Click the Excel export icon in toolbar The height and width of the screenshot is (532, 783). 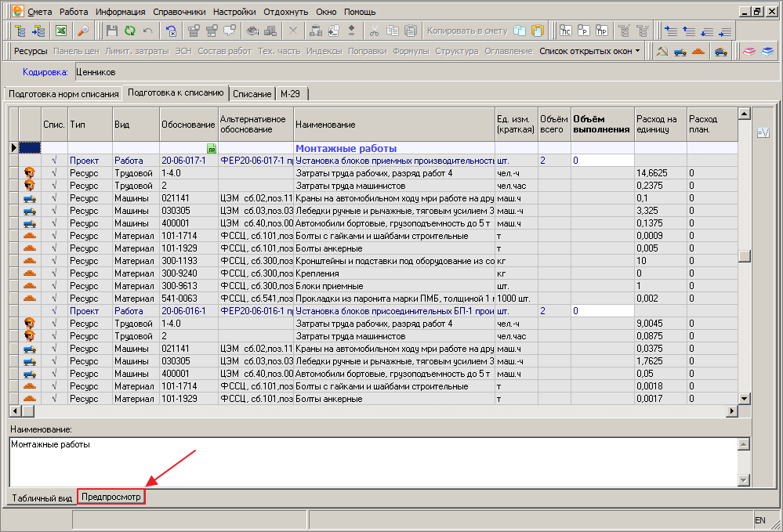60,31
